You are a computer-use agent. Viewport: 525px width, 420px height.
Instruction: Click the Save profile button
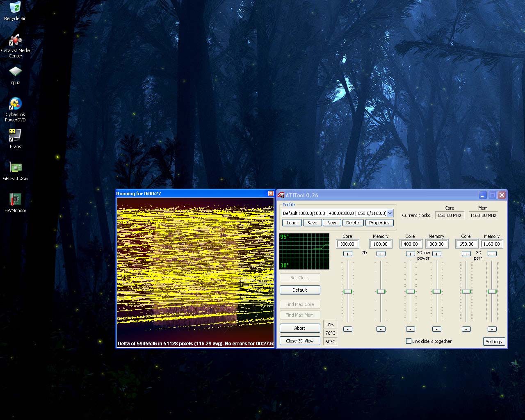[312, 223]
